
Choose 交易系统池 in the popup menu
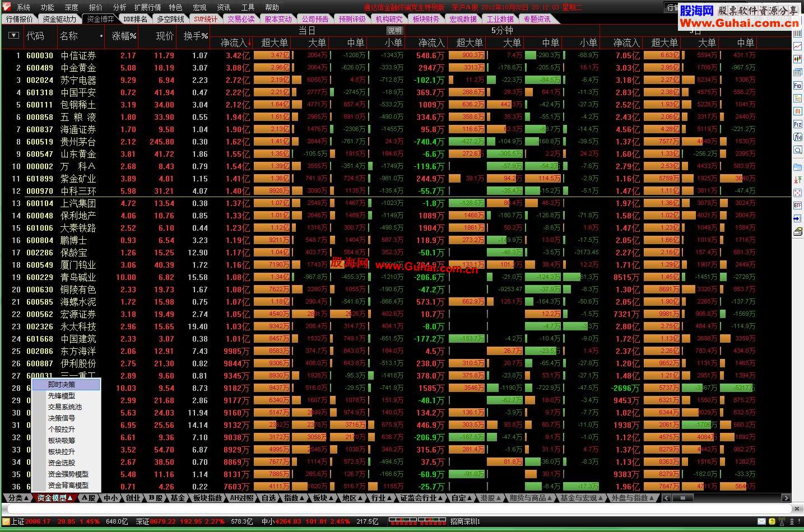(x=66, y=407)
